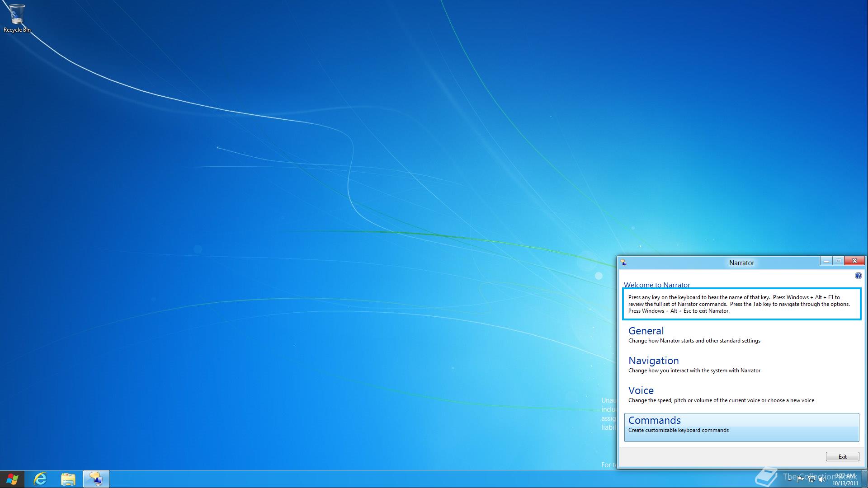
Task: Click 'Create customizable keyboard commands' text
Action: [679, 430]
